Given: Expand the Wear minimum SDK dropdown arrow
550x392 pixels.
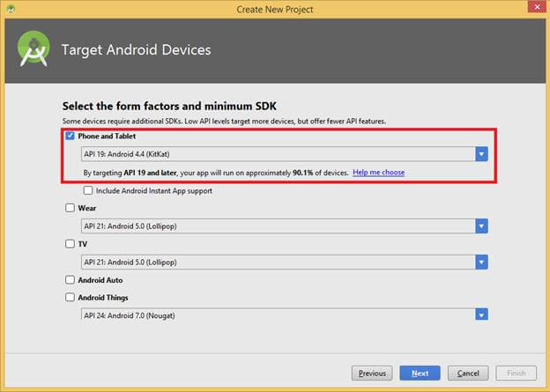Looking at the screenshot, I should pos(481,226).
